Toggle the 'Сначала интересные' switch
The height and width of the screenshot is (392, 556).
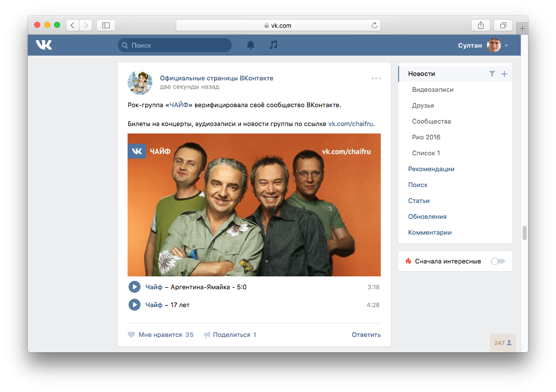(x=497, y=261)
